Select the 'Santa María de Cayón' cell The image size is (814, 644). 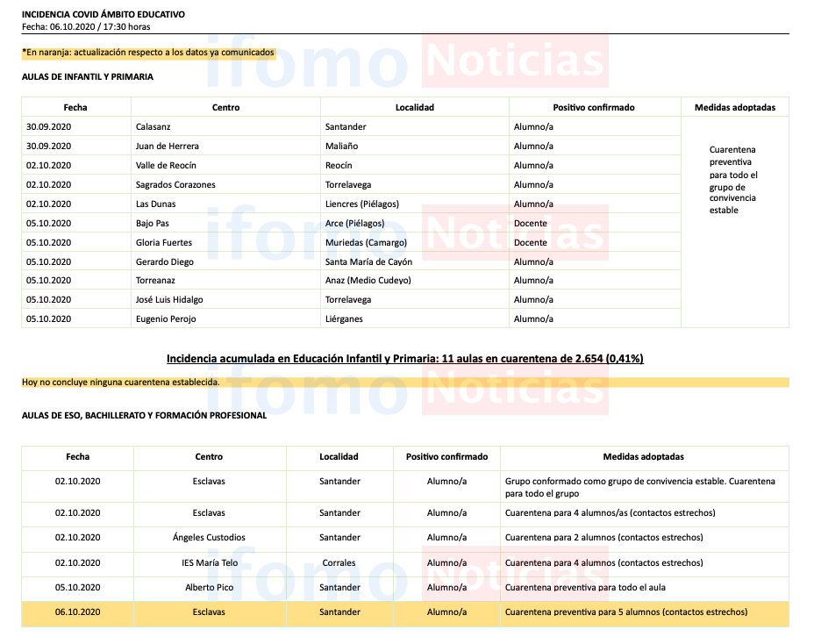368,262
